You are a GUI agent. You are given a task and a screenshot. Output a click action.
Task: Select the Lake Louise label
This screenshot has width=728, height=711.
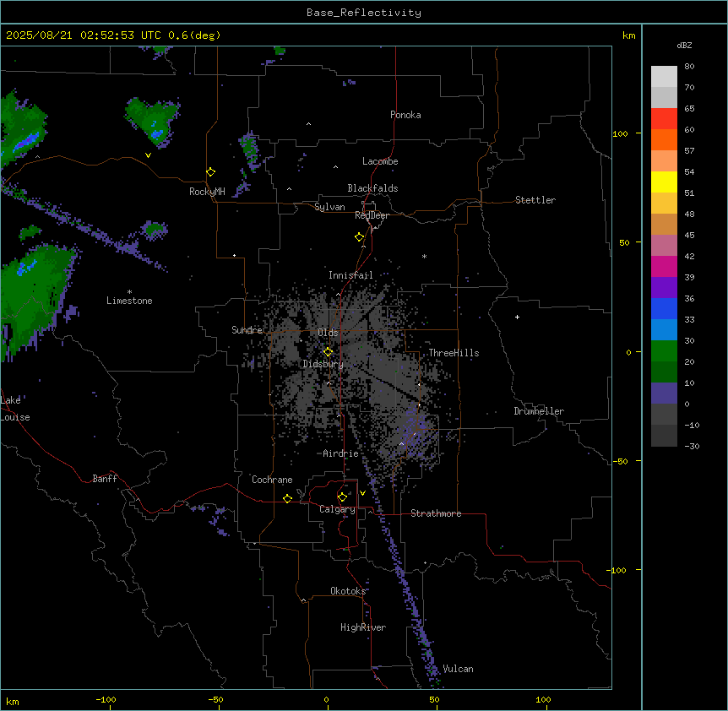pos(15,409)
